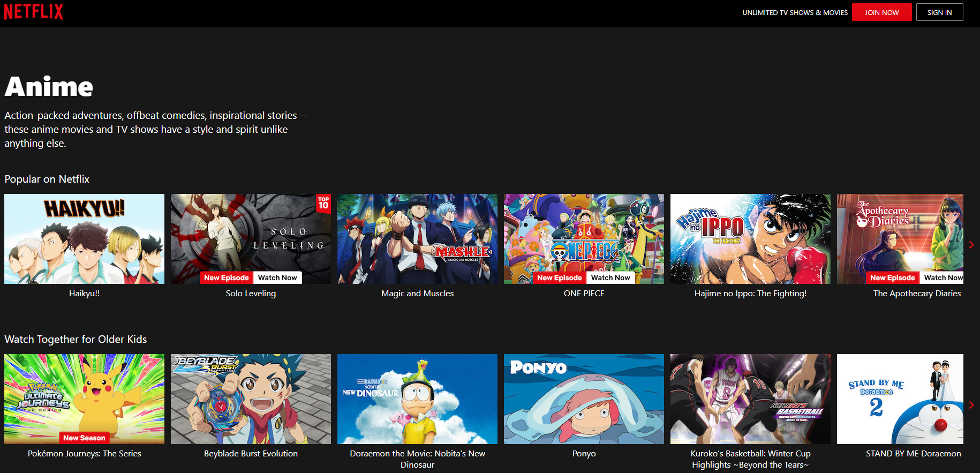
Task: Click New Episode badge on The Apothecary Diaries
Action: (x=892, y=277)
